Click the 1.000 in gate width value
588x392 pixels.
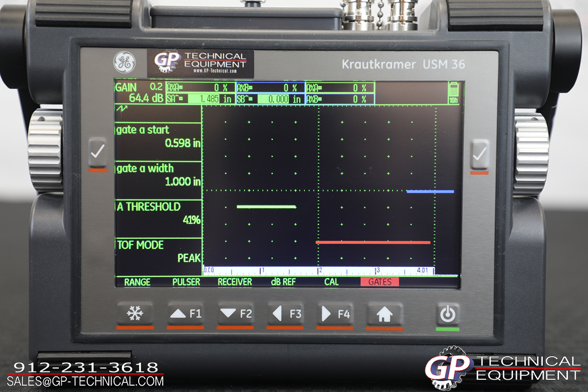(x=183, y=182)
